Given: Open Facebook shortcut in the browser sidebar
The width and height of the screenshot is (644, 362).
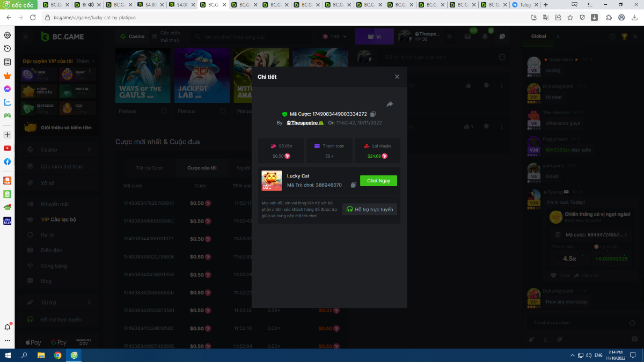Looking at the screenshot, I should tap(8, 161).
